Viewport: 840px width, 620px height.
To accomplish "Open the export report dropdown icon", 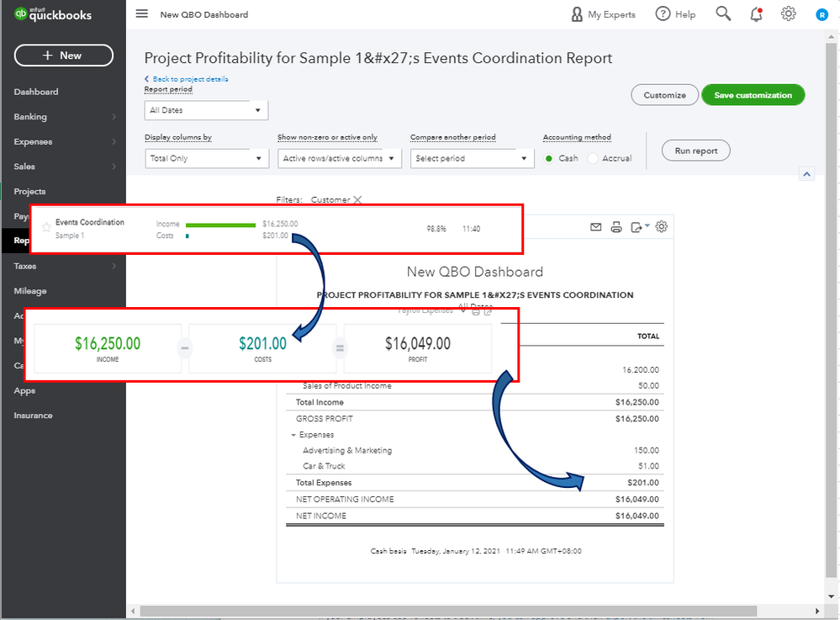I will (x=640, y=227).
